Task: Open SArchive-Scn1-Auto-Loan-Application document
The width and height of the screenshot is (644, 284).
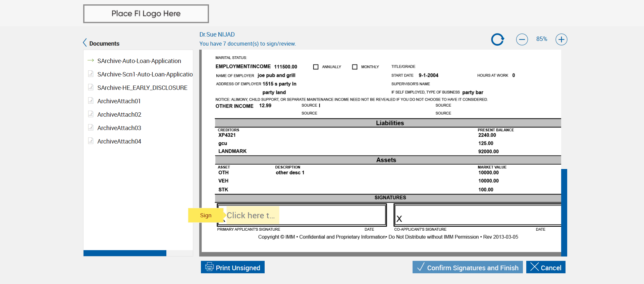Action: pos(145,74)
